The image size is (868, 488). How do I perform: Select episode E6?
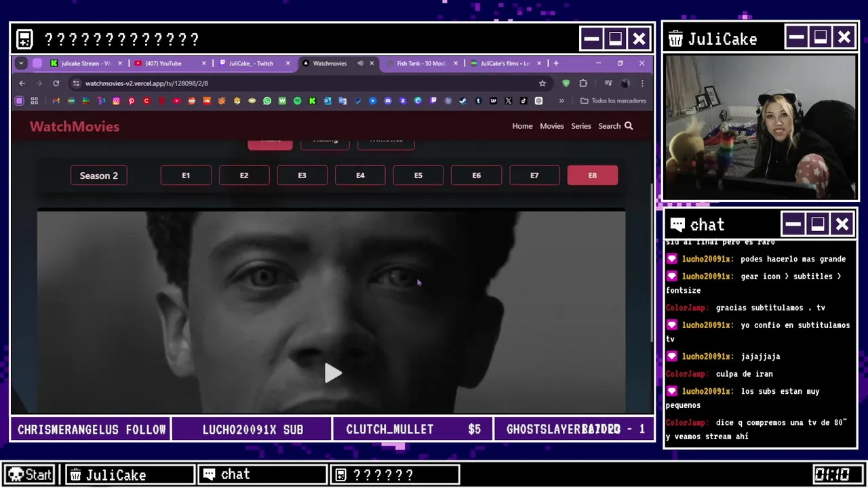point(476,176)
